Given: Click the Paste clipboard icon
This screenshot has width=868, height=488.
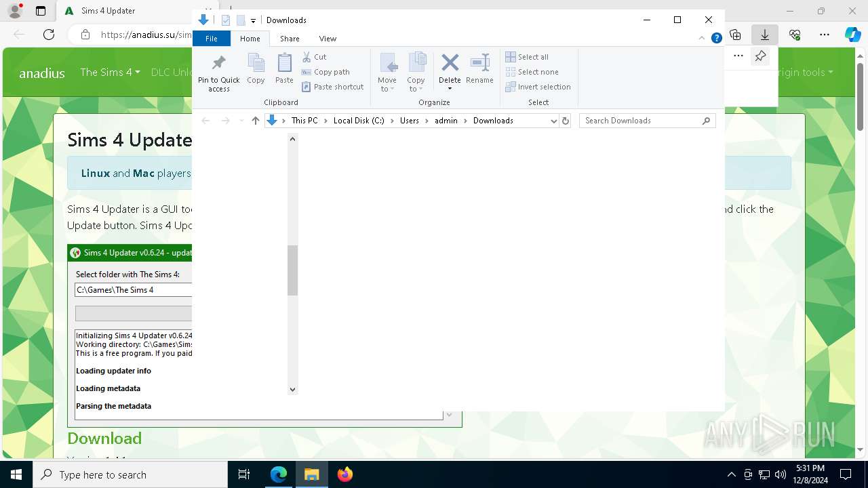Looking at the screenshot, I should pos(284,69).
